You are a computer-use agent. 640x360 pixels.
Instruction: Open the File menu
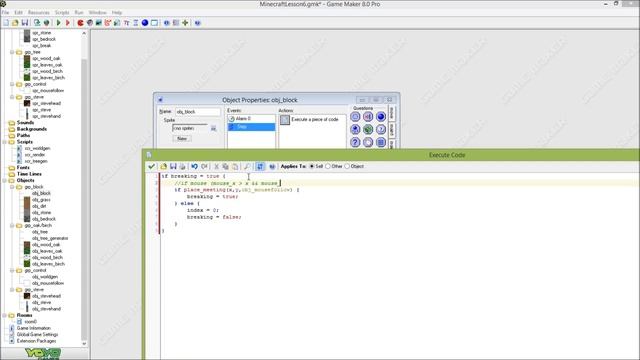[5, 13]
